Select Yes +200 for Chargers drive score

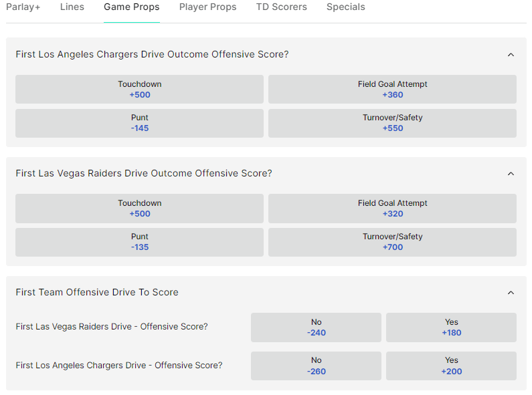(x=451, y=366)
